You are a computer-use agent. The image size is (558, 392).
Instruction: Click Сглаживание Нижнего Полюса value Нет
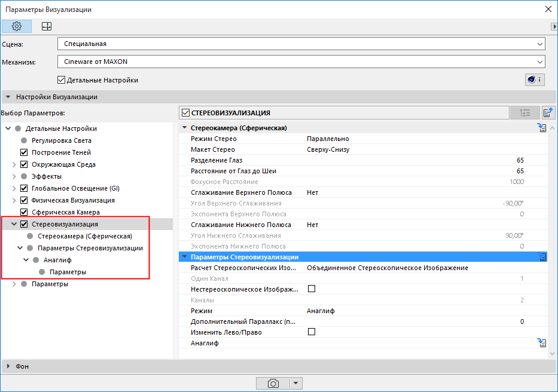pyautogui.click(x=312, y=225)
